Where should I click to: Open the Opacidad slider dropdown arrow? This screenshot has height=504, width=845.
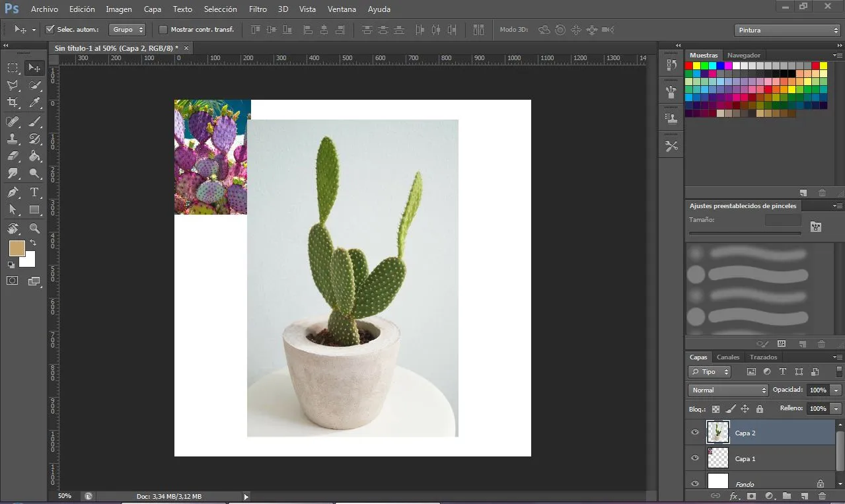(x=836, y=390)
